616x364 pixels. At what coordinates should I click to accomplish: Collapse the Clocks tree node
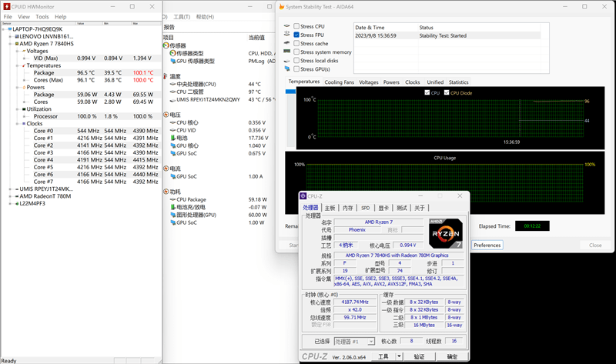click(x=18, y=124)
